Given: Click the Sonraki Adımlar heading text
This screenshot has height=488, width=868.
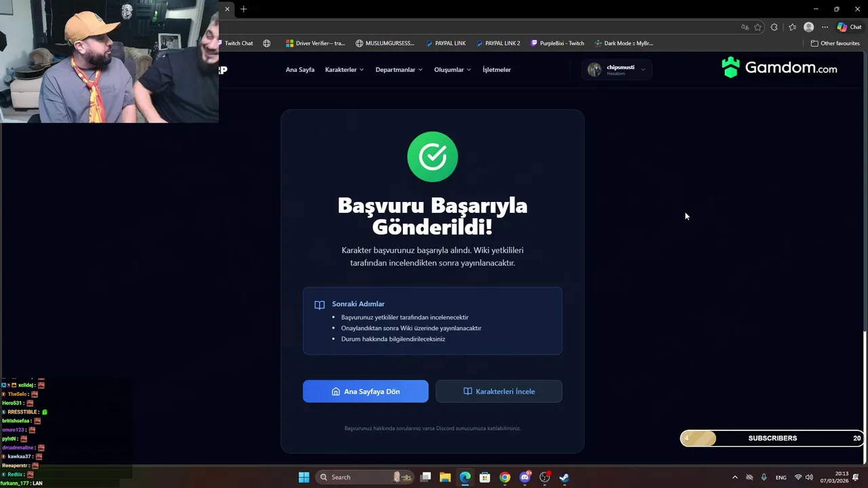Looking at the screenshot, I should tap(358, 304).
